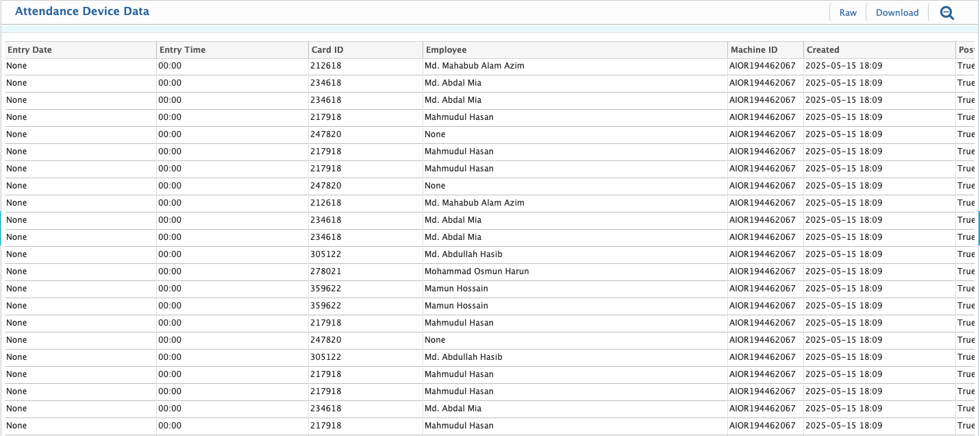Select the Mohammad Osmun Harun employee cell
The height and width of the screenshot is (436, 980).
pos(477,271)
